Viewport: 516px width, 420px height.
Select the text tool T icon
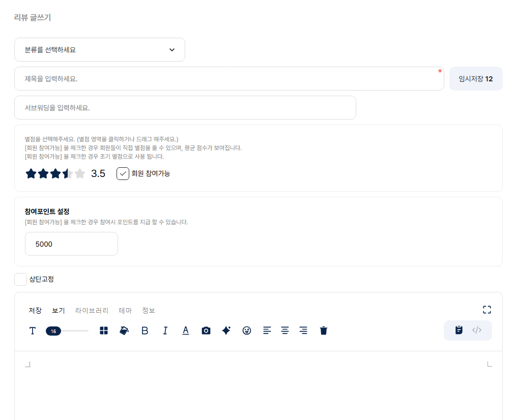[x=32, y=331]
